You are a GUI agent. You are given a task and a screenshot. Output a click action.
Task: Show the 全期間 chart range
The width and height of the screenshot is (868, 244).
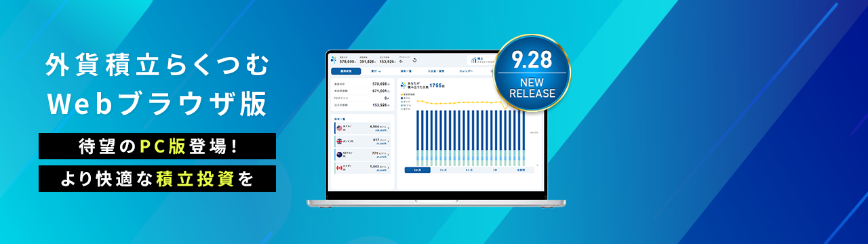520,169
